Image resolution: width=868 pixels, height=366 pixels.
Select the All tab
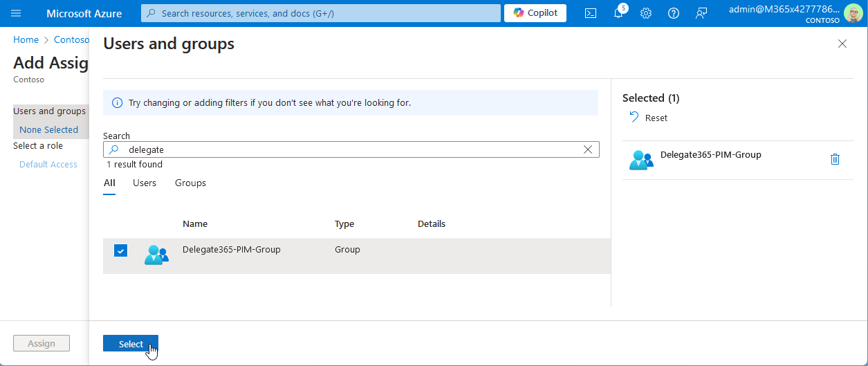[x=109, y=183]
